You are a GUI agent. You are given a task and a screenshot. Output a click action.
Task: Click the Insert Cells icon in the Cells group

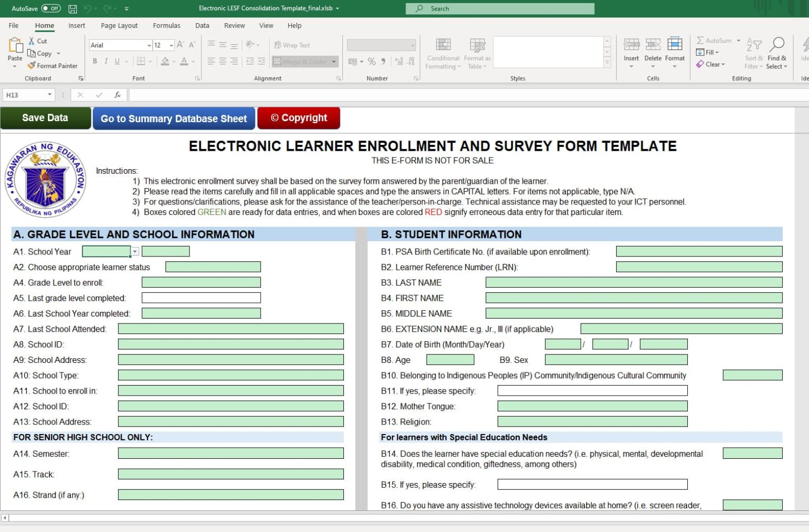[x=631, y=51]
